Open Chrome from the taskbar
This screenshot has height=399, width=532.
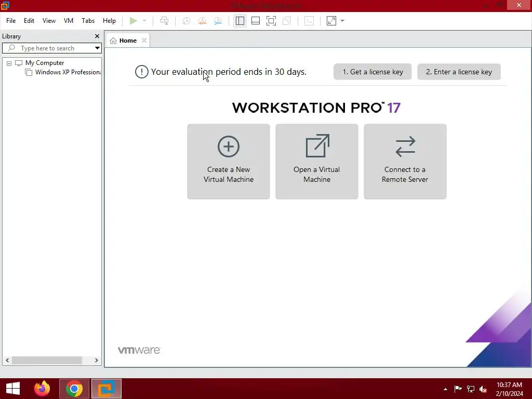74,389
